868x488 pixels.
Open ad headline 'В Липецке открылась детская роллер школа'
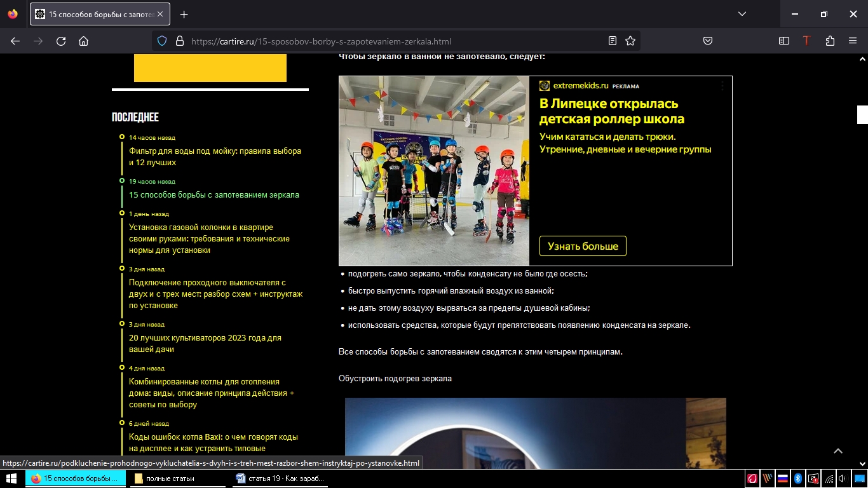pyautogui.click(x=612, y=111)
